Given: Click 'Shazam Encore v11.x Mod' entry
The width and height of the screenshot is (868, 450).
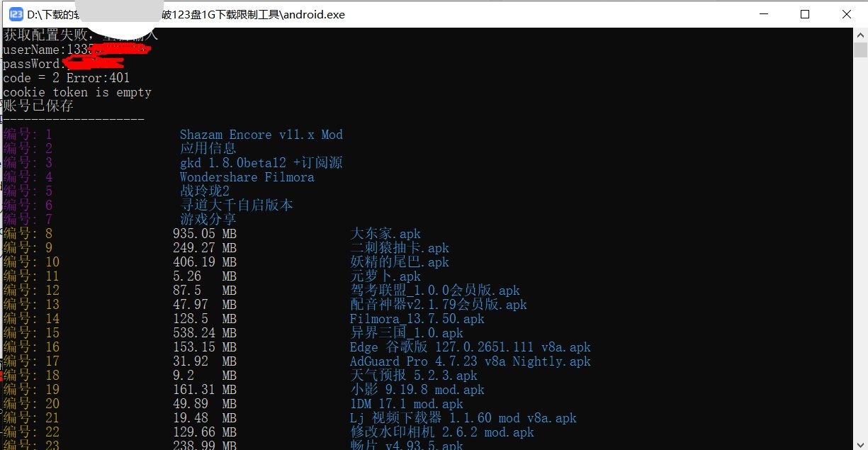Looking at the screenshot, I should [261, 135].
